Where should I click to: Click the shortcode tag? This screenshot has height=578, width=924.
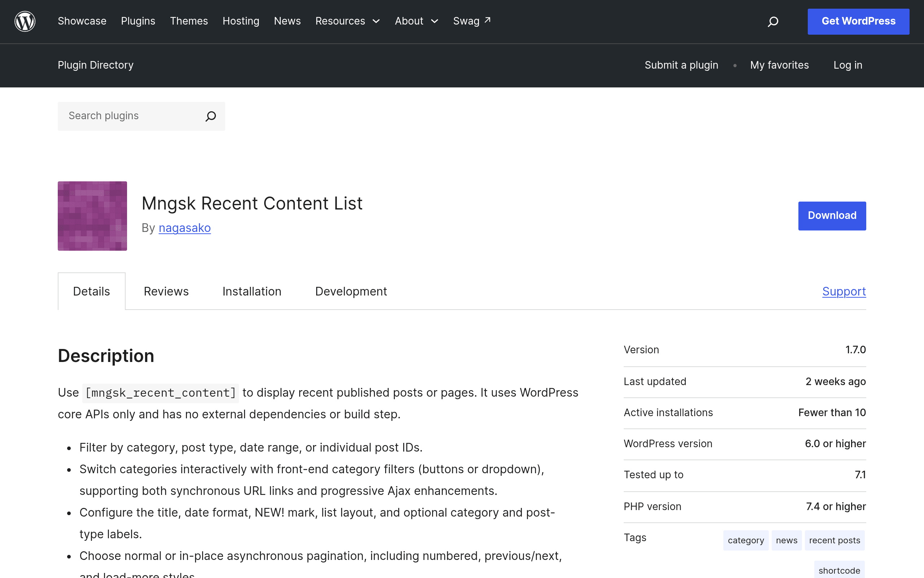(839, 570)
